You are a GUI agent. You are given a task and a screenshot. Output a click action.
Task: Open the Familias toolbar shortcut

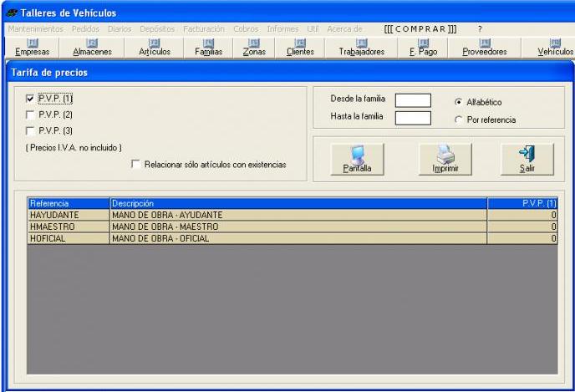coord(208,48)
